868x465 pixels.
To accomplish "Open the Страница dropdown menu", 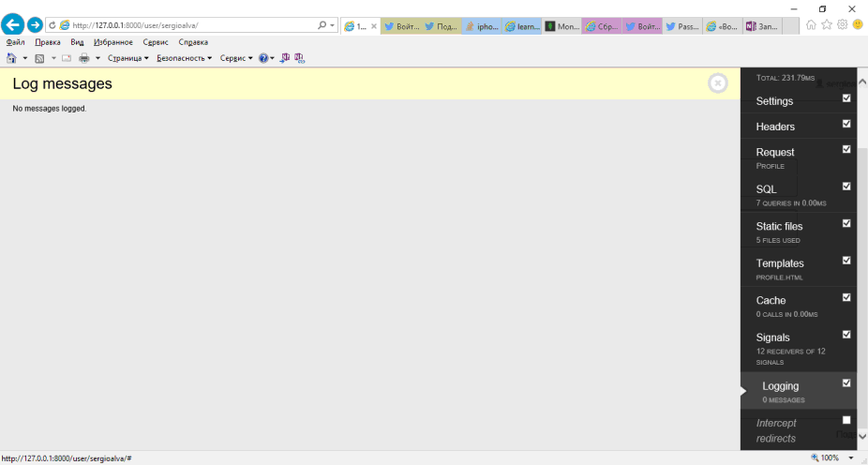I will [x=127, y=58].
